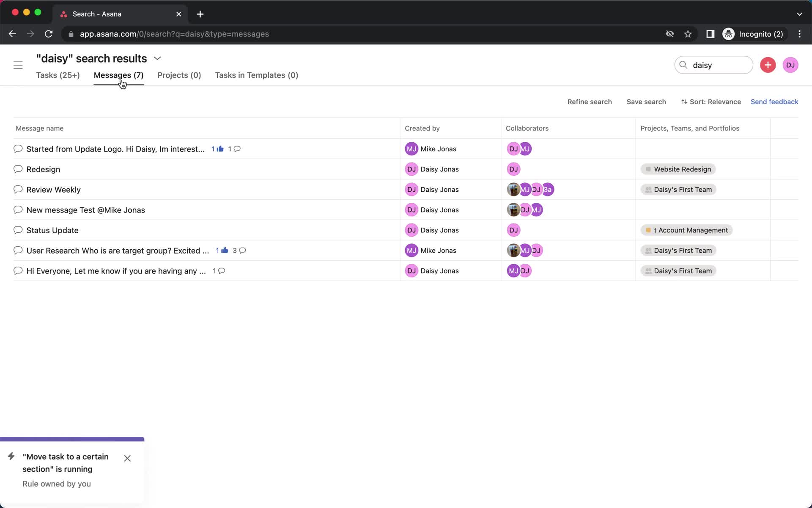Open Tasks in Templates (0) tab
This screenshot has height=508, width=812.
256,75
